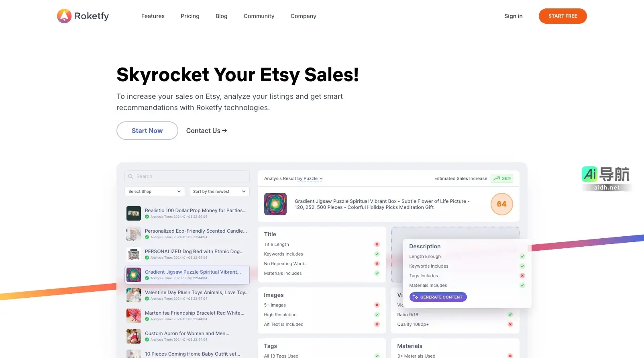Click red X beside 3+ Materials Used
The width and height of the screenshot is (644, 358).
(510, 356)
